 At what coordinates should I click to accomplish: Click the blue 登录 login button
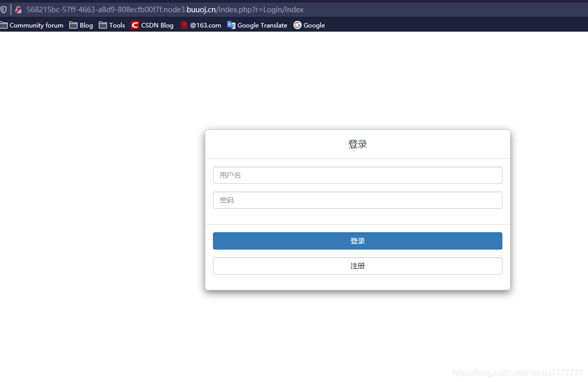[x=357, y=241]
